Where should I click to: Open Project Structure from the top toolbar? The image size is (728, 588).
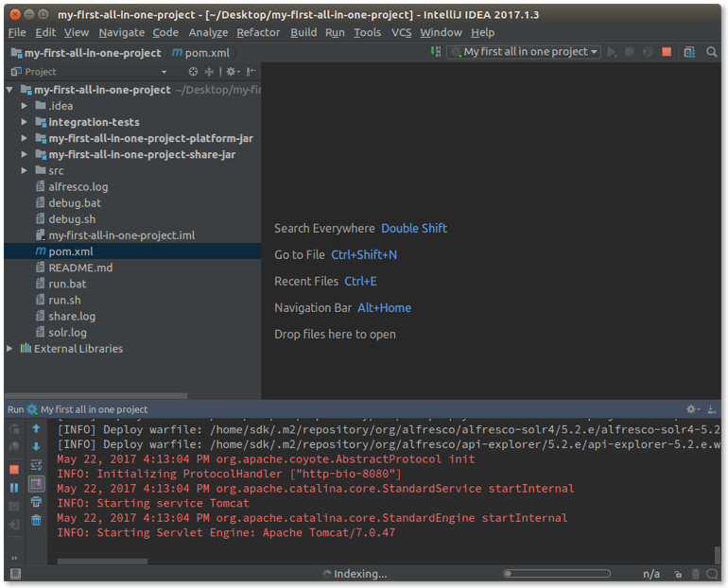point(689,52)
